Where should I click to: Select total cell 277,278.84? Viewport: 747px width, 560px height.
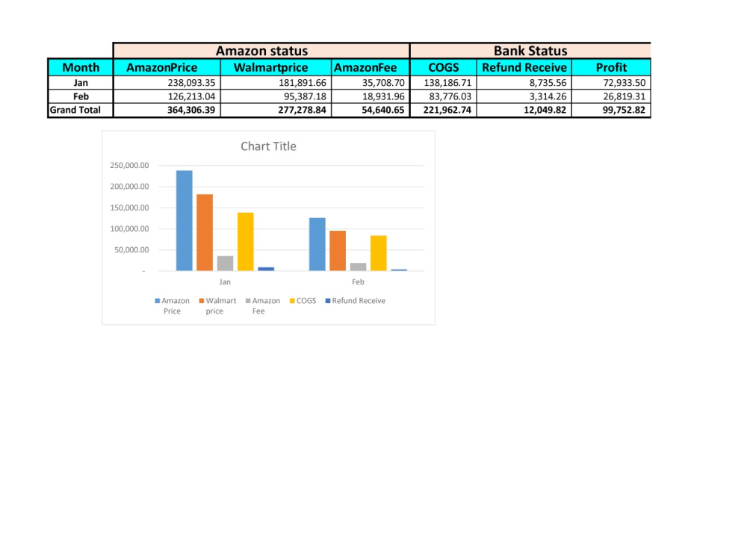(276, 110)
